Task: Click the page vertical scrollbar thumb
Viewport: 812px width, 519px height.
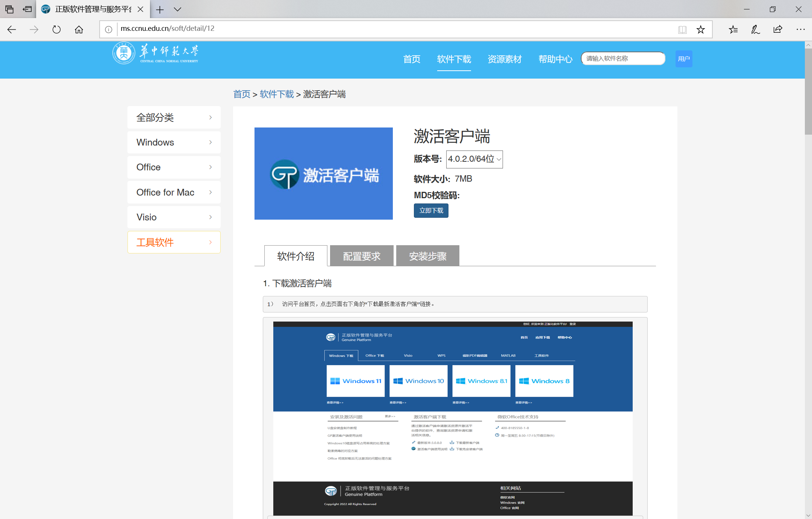Action: (x=808, y=91)
